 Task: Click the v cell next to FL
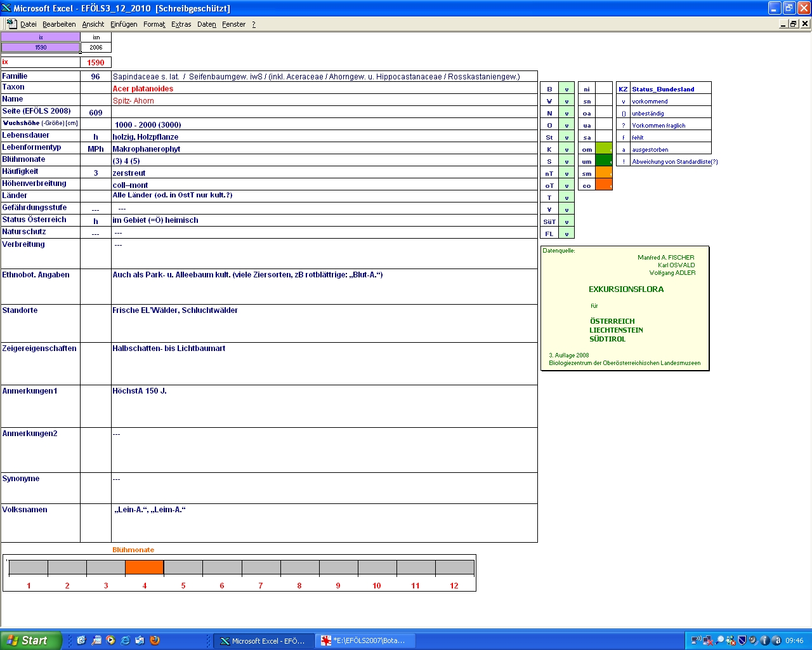pos(566,234)
